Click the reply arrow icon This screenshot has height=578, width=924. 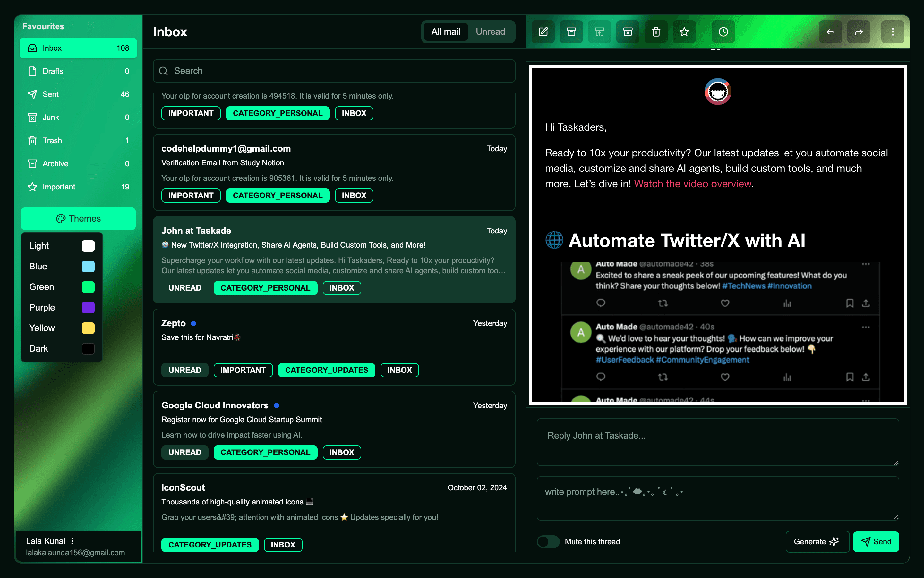point(830,32)
